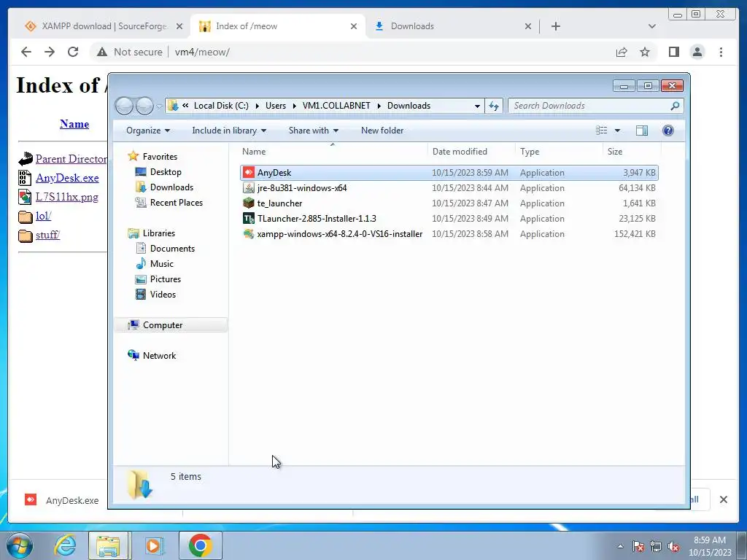
Task: Open the Include in library dropdown
Action: tap(229, 131)
